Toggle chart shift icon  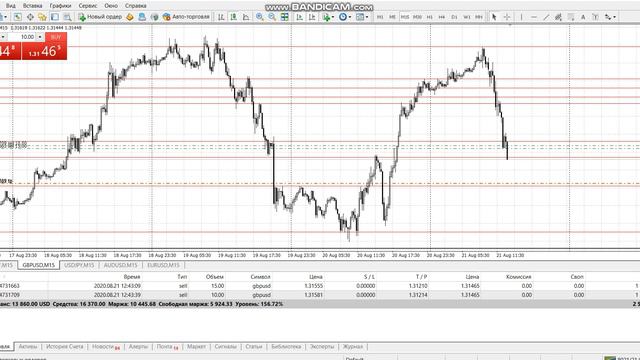pos(312,17)
